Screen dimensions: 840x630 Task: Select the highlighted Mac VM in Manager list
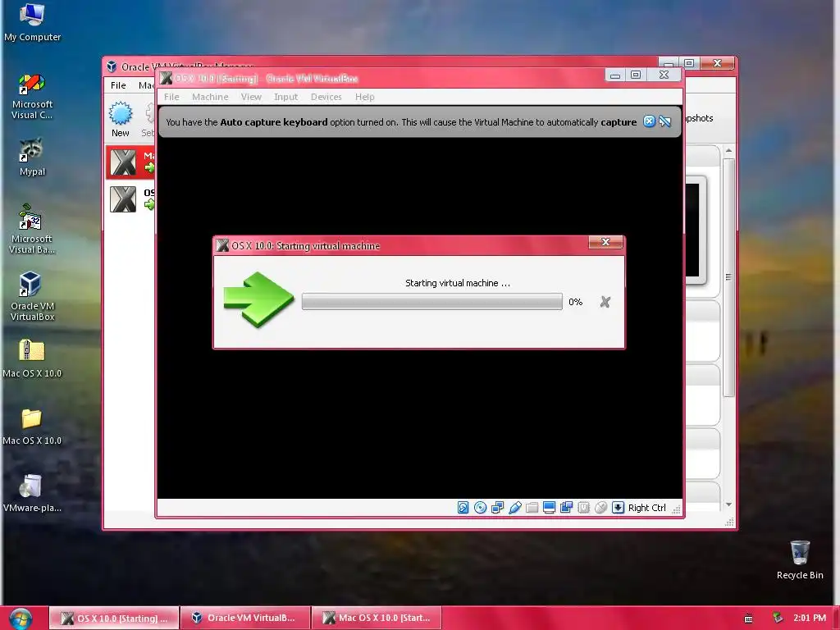tap(130, 162)
